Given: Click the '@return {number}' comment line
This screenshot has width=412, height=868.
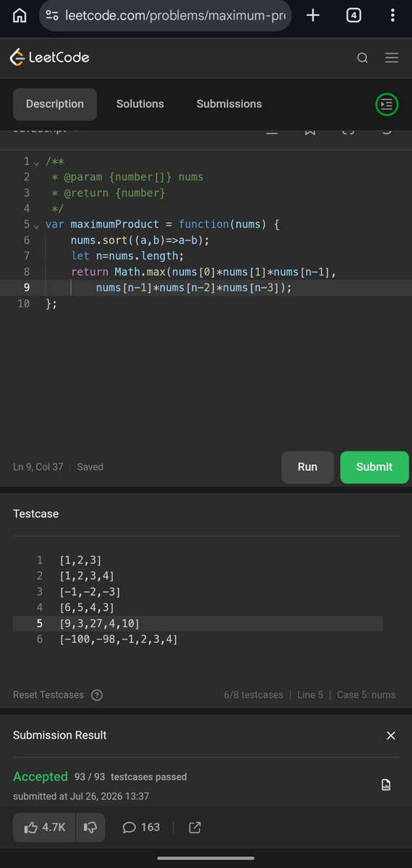Looking at the screenshot, I should pos(108,193).
